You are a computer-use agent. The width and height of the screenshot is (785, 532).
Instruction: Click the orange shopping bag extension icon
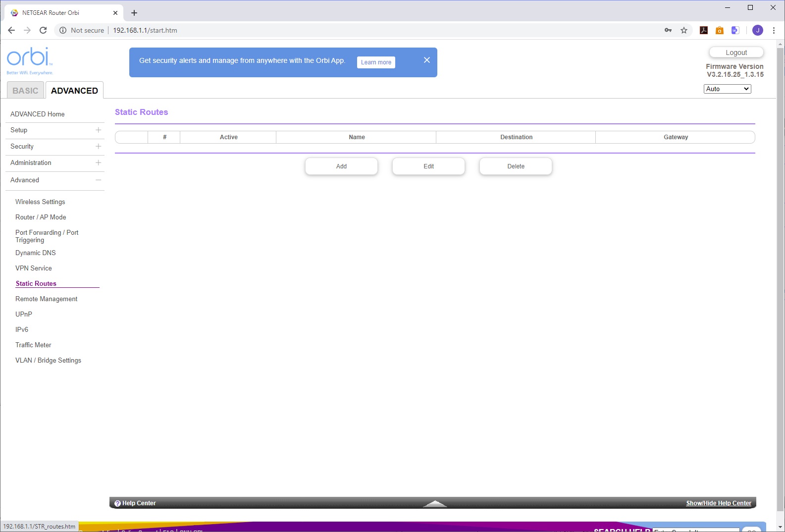coord(720,30)
